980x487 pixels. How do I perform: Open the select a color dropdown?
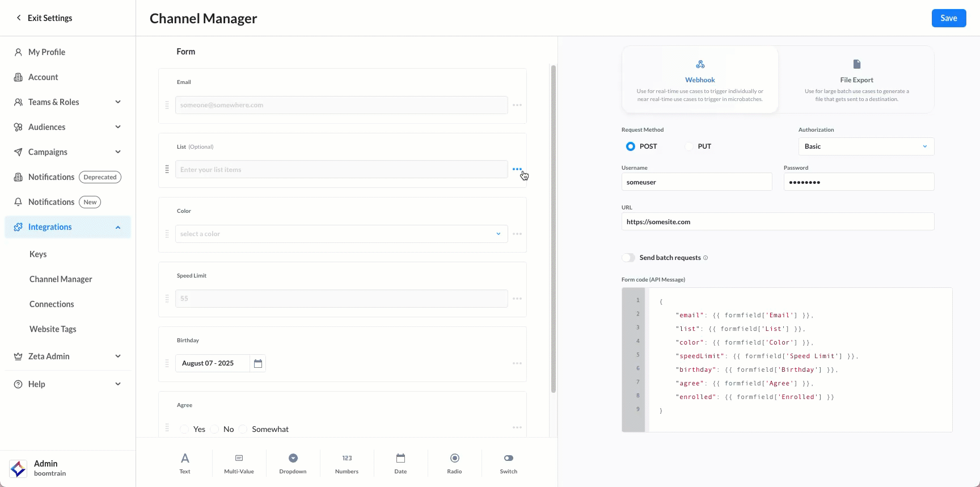pyautogui.click(x=341, y=234)
